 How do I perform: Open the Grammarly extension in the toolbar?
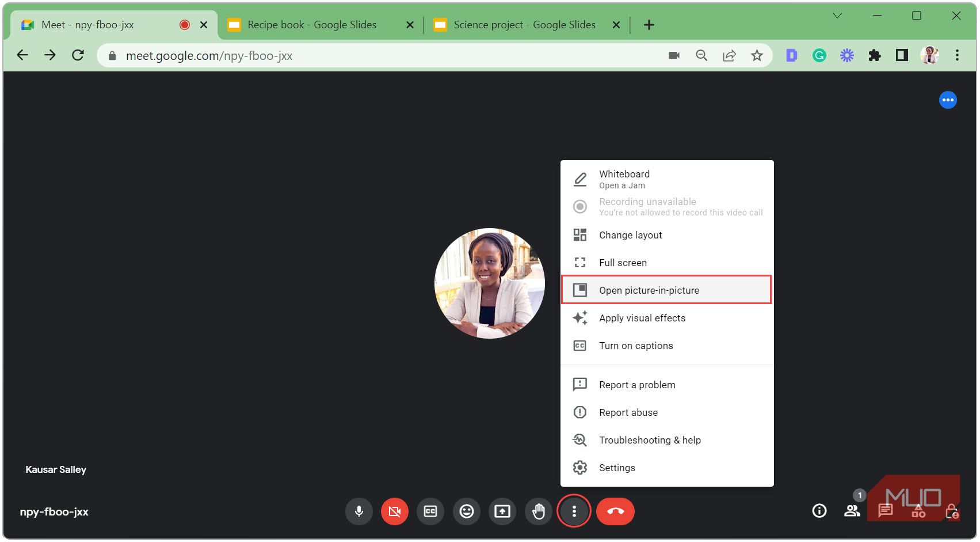pyautogui.click(x=819, y=55)
